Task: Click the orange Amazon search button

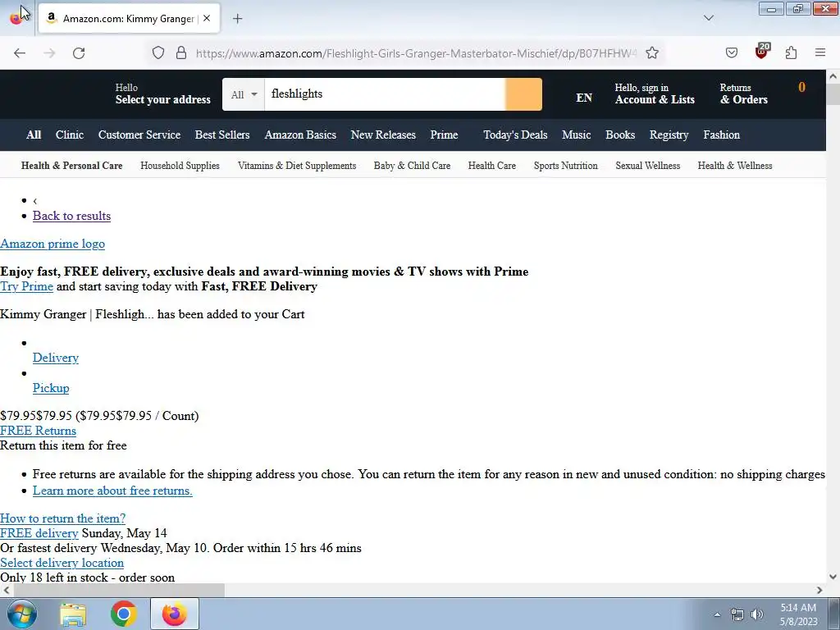Action: [523, 94]
